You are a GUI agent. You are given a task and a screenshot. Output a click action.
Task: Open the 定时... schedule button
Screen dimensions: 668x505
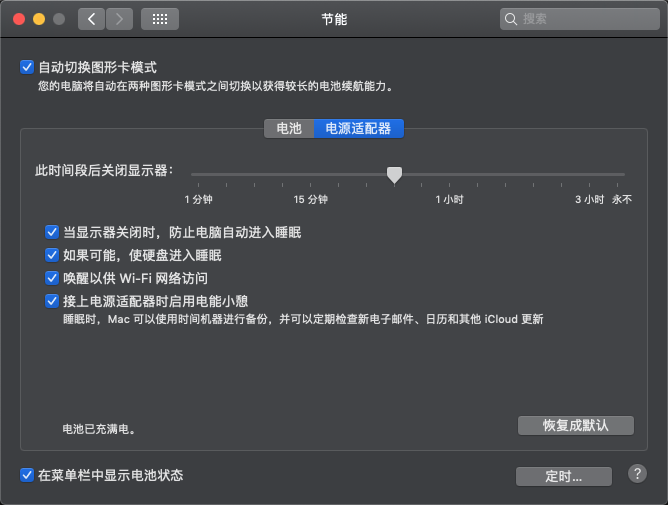pyautogui.click(x=564, y=476)
